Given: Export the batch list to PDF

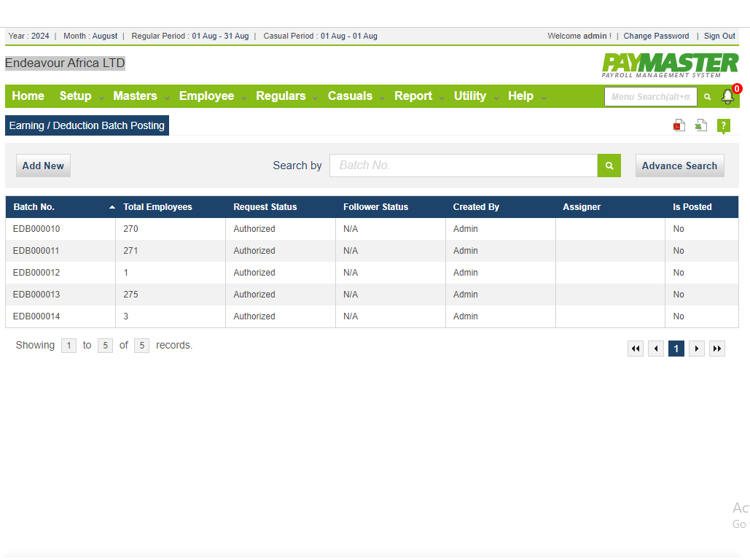Looking at the screenshot, I should click(679, 125).
